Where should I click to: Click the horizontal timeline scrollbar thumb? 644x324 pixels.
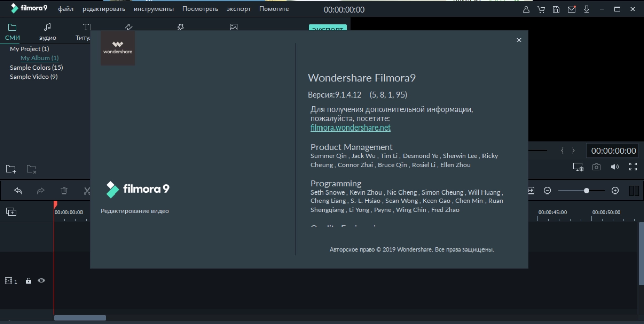pyautogui.click(x=80, y=318)
